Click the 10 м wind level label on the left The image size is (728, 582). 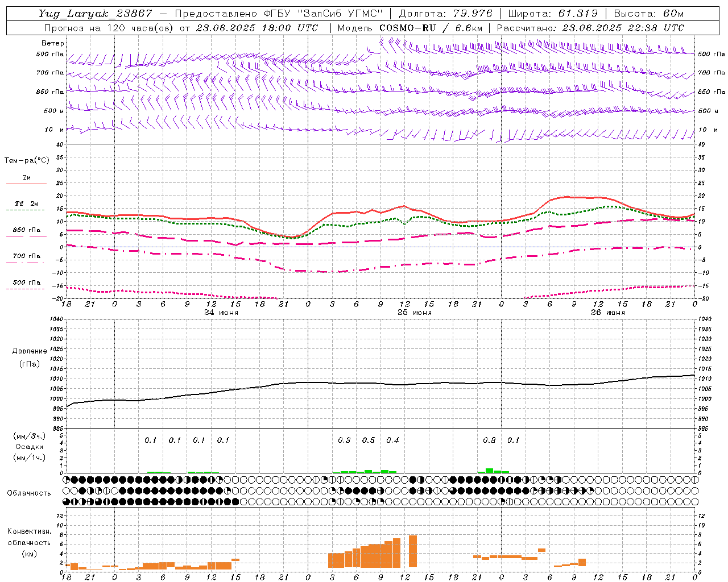(x=55, y=130)
